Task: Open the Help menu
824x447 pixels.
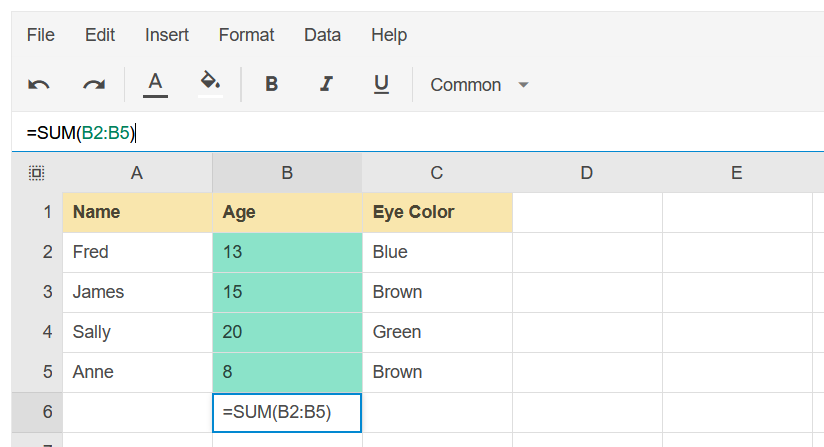Action: pos(389,35)
